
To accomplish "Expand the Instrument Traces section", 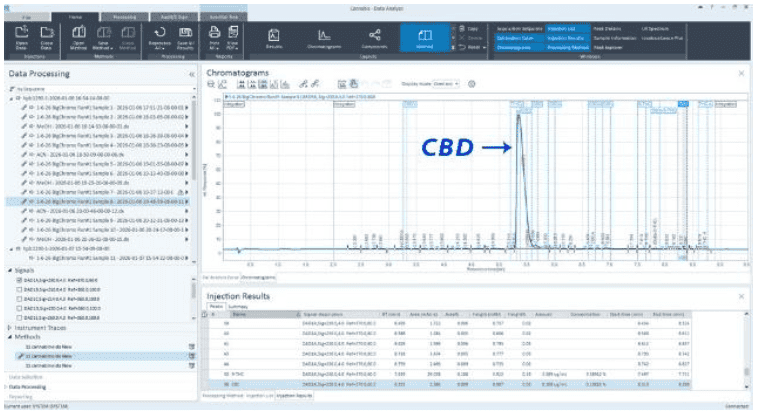I will 10,328.
